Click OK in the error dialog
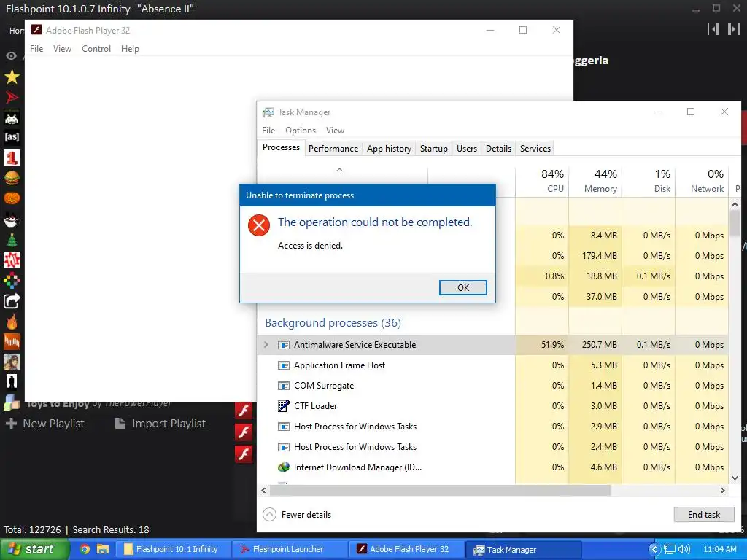 pyautogui.click(x=463, y=287)
